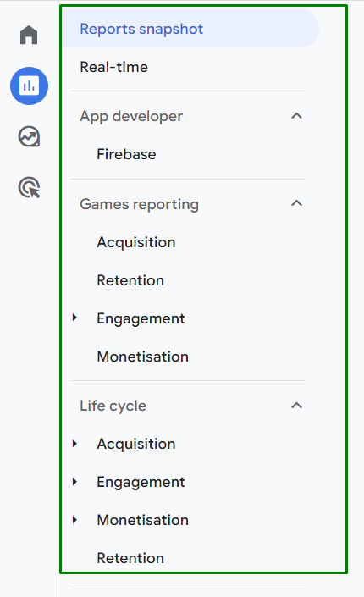
Task: Open Reports snapshot
Action: pyautogui.click(x=190, y=29)
